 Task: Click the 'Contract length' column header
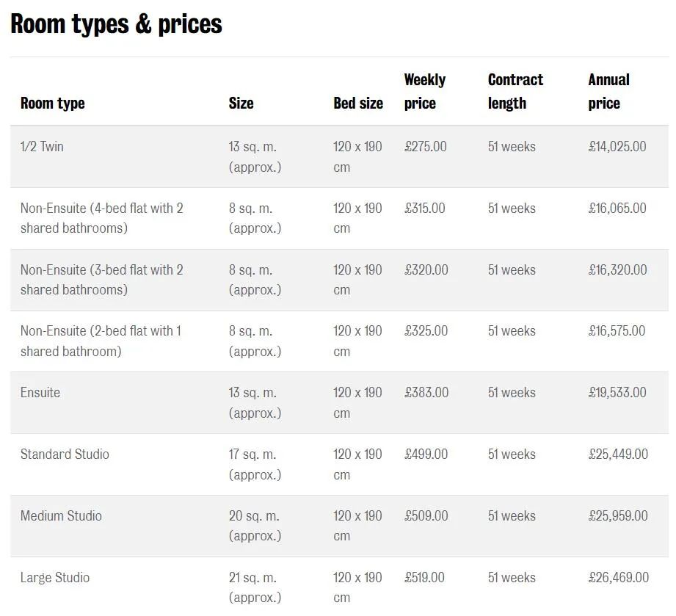pos(515,92)
